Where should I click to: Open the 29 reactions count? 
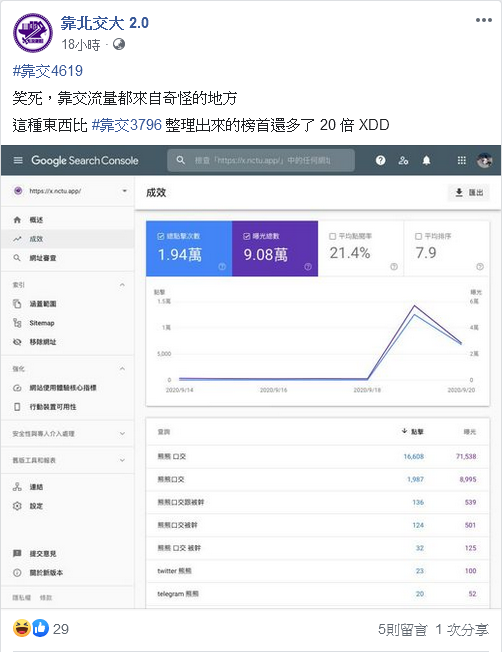point(61,629)
